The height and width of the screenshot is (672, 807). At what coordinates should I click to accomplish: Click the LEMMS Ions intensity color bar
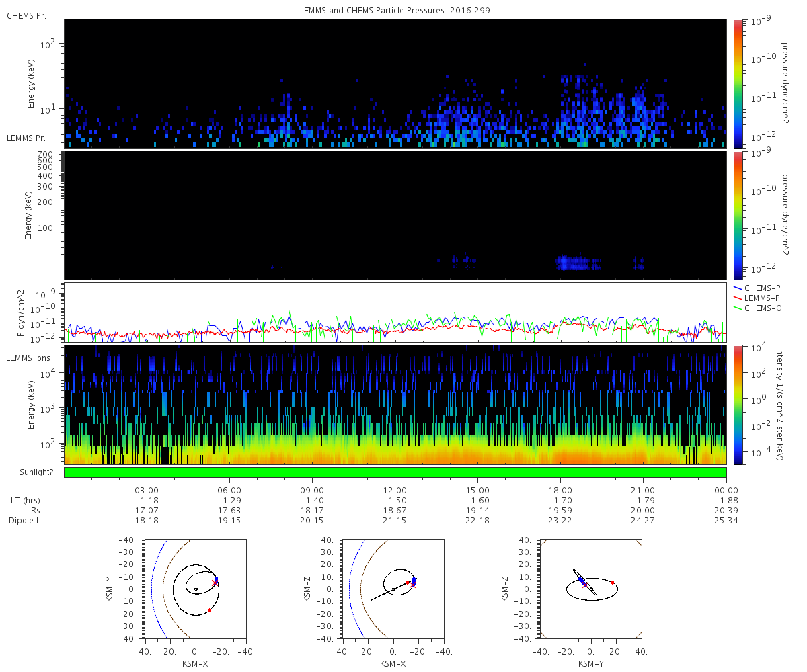[738, 405]
